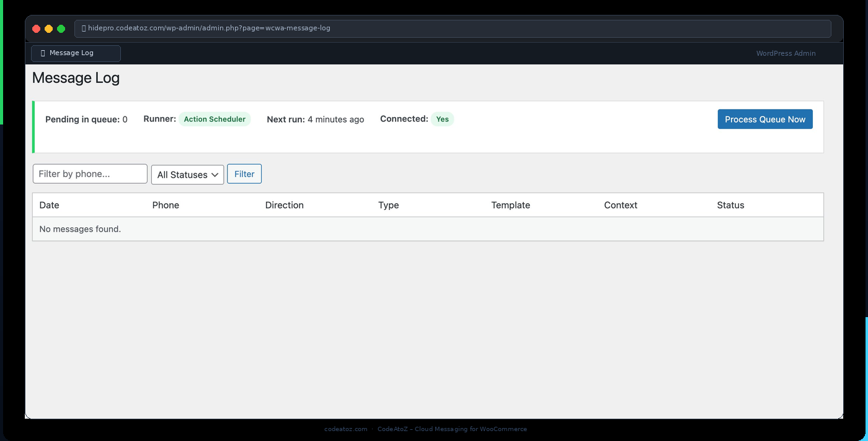Click the Type column header
This screenshot has width=868, height=441.
click(x=389, y=205)
